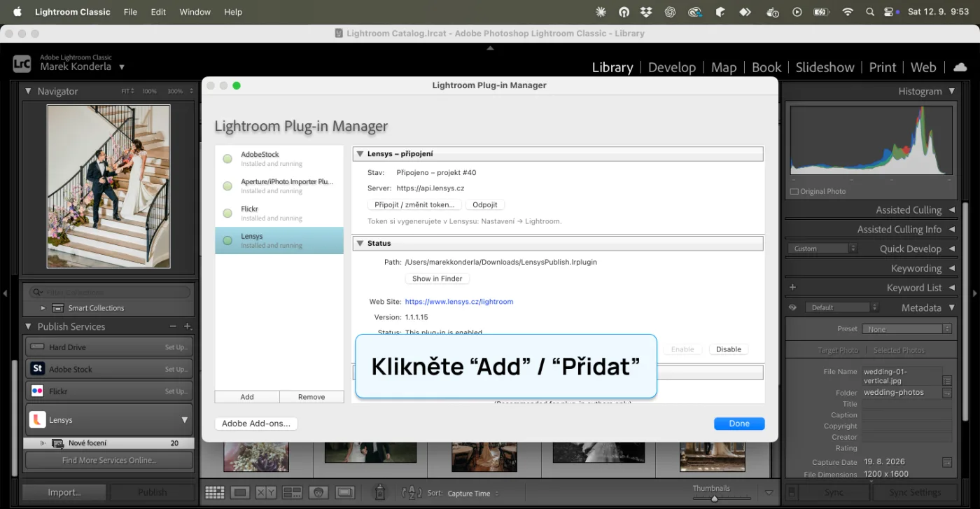Collapse the Lensys – připojení section
The height and width of the screenshot is (509, 980).
pos(359,154)
